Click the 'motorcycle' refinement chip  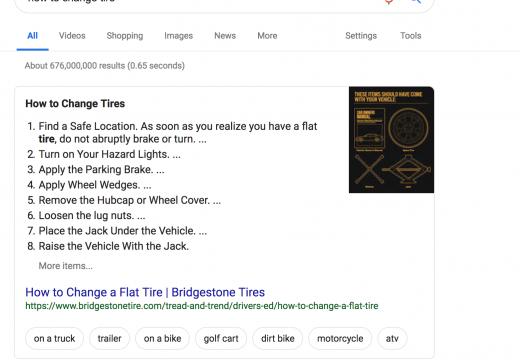[340, 338]
